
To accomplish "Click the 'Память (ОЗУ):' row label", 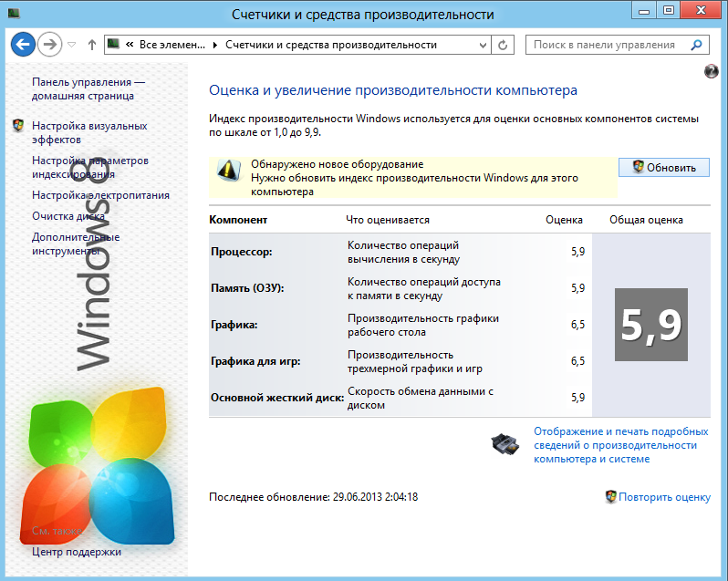I will point(247,288).
